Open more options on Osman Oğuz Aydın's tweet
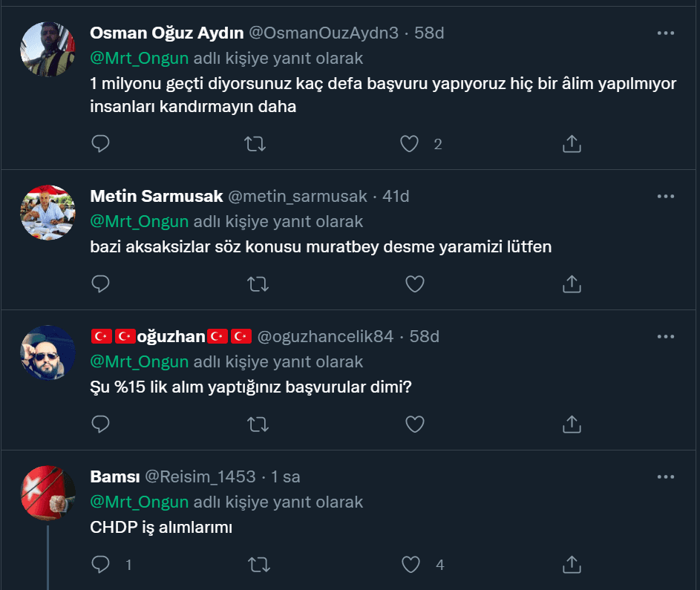 coord(665,33)
